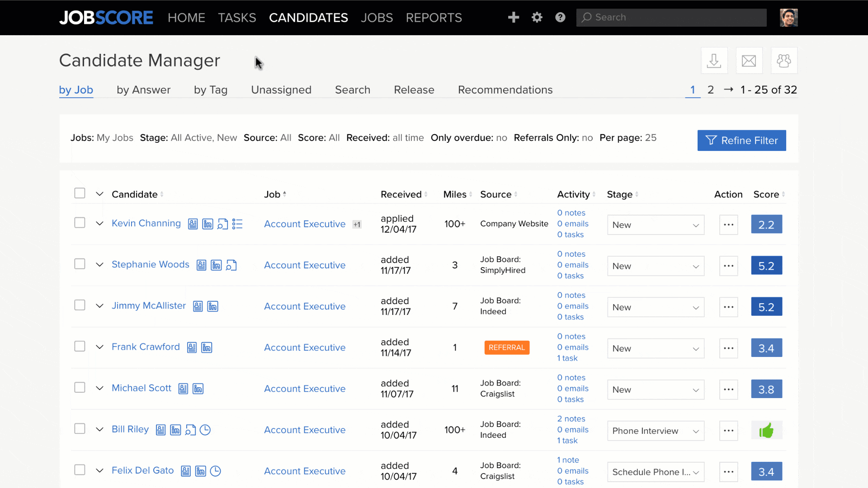The image size is (868, 488).
Task: Click the plus add icon in top bar
Action: pyautogui.click(x=514, y=18)
